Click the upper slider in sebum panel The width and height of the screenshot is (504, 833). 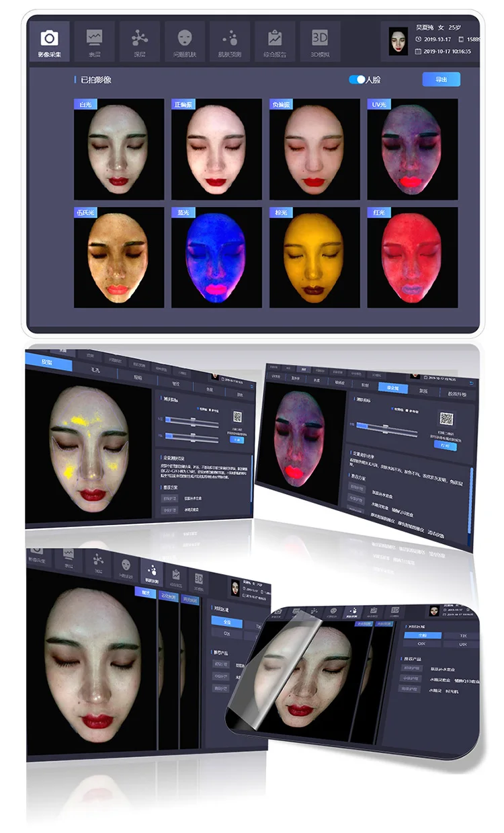point(193,420)
